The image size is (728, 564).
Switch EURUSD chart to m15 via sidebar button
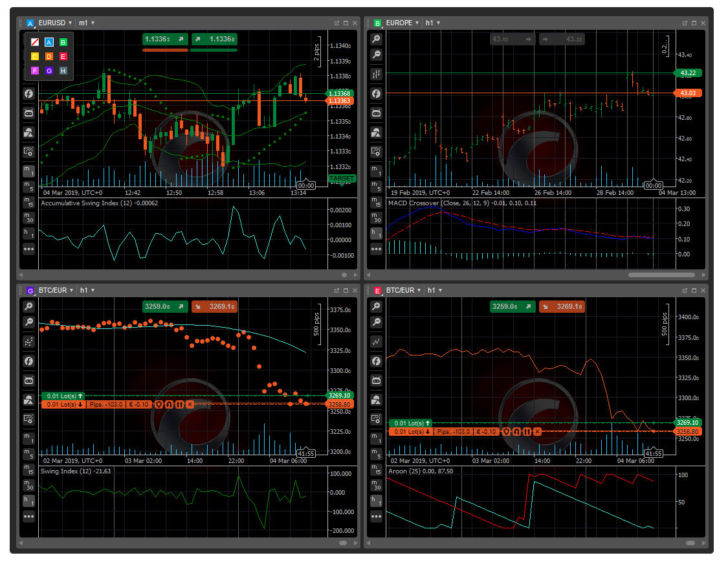[x=28, y=201]
